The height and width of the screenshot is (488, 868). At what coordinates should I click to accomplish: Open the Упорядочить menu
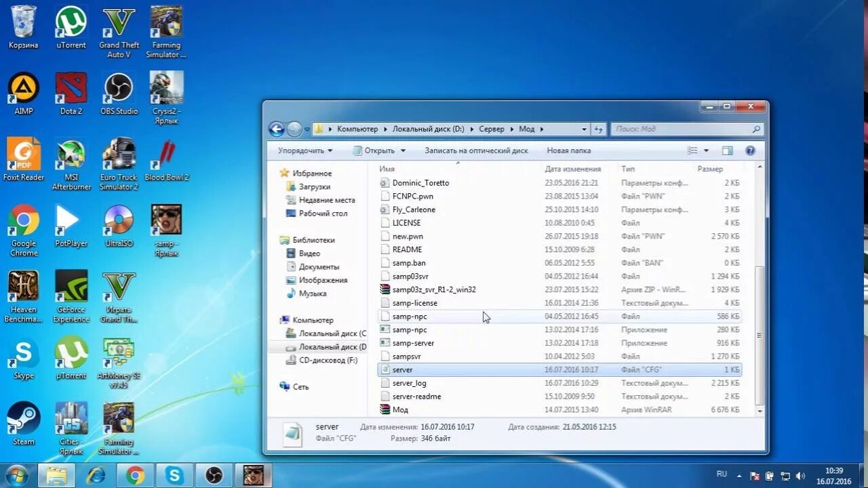305,150
